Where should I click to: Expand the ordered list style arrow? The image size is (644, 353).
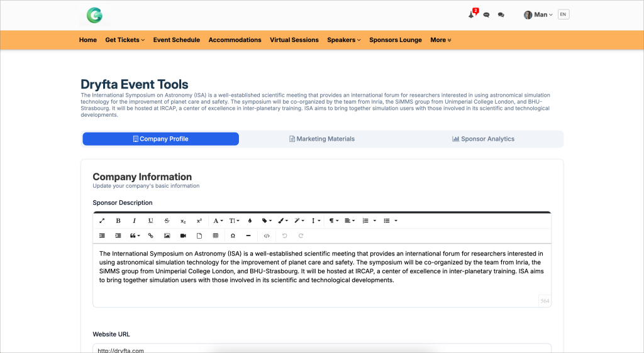pyautogui.click(x=375, y=220)
